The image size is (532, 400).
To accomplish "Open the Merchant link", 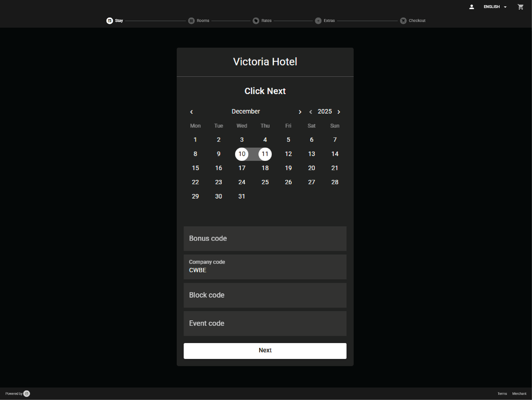I will tap(519, 394).
